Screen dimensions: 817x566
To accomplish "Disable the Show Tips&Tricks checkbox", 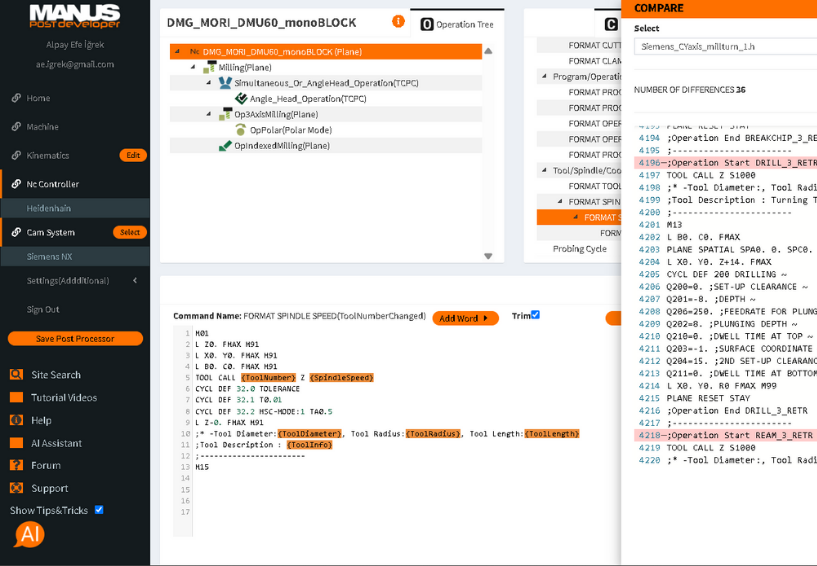I will click(x=98, y=510).
